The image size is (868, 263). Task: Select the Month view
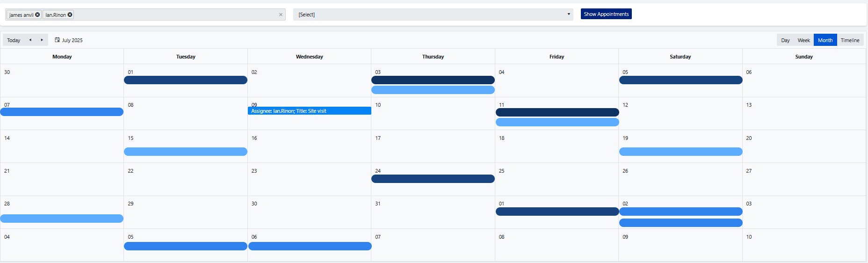point(825,40)
